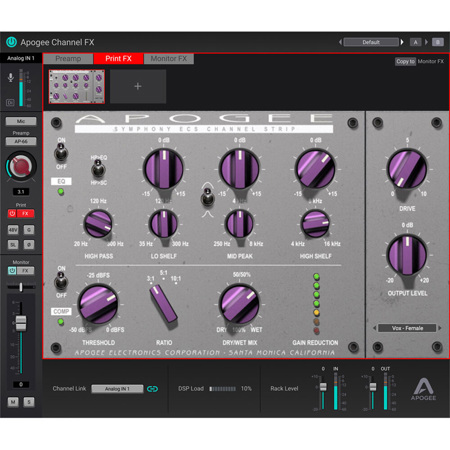Click the High Shelf gain knob

[x=315, y=168]
